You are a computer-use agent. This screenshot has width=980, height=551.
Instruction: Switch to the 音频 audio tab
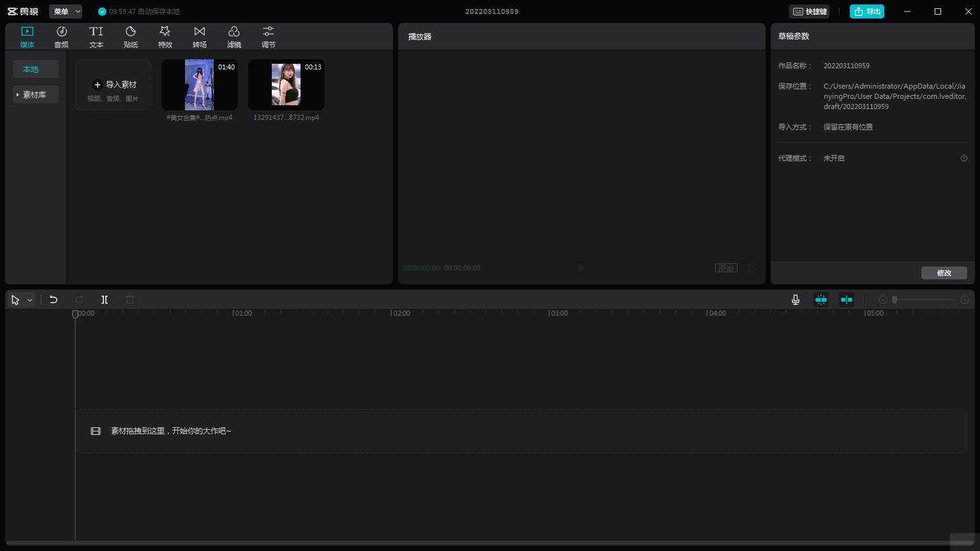tap(61, 37)
